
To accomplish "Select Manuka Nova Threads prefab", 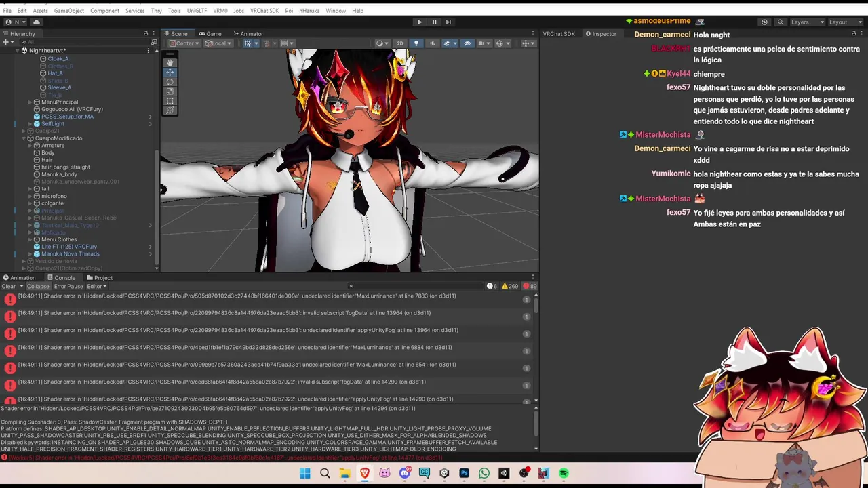I will pos(71,254).
